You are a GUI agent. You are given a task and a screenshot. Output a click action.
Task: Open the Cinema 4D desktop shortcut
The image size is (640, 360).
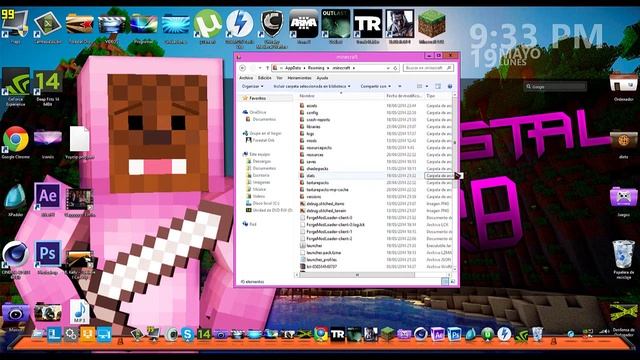tap(16, 258)
